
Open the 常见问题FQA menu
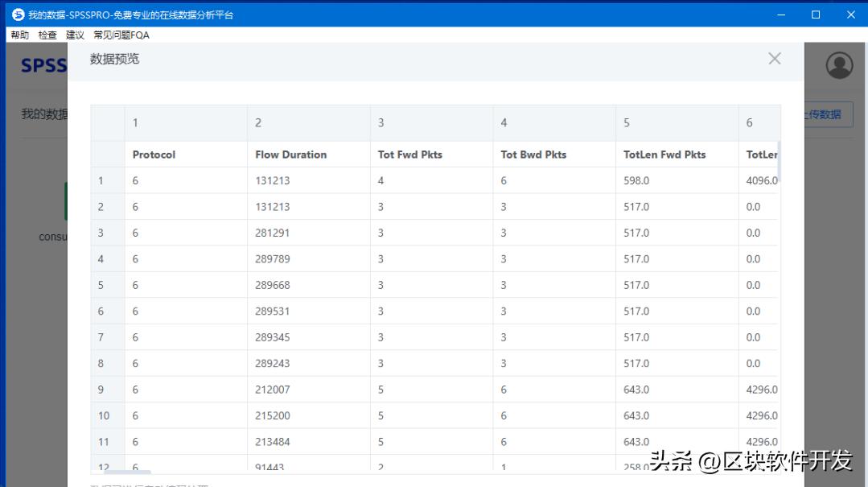tap(121, 35)
